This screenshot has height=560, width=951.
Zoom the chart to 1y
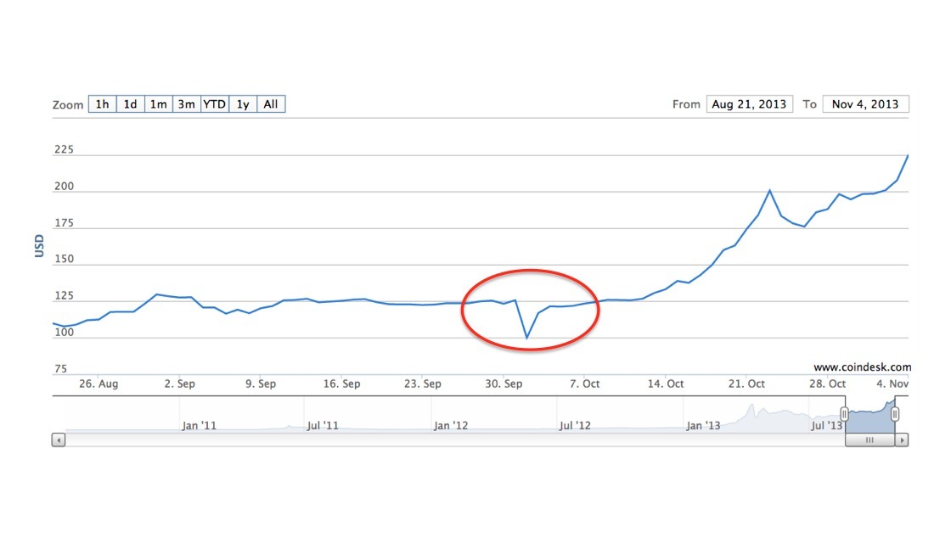pyautogui.click(x=243, y=104)
